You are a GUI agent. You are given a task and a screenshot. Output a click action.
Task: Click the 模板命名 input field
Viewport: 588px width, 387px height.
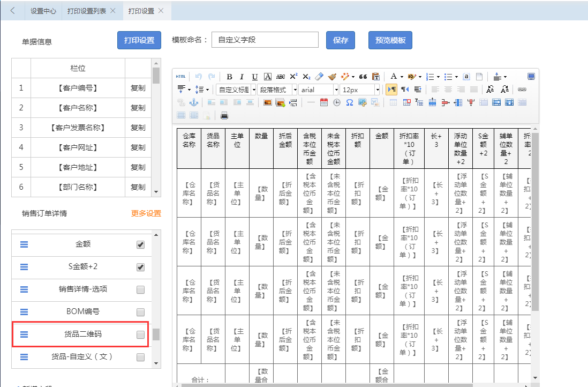(x=265, y=40)
